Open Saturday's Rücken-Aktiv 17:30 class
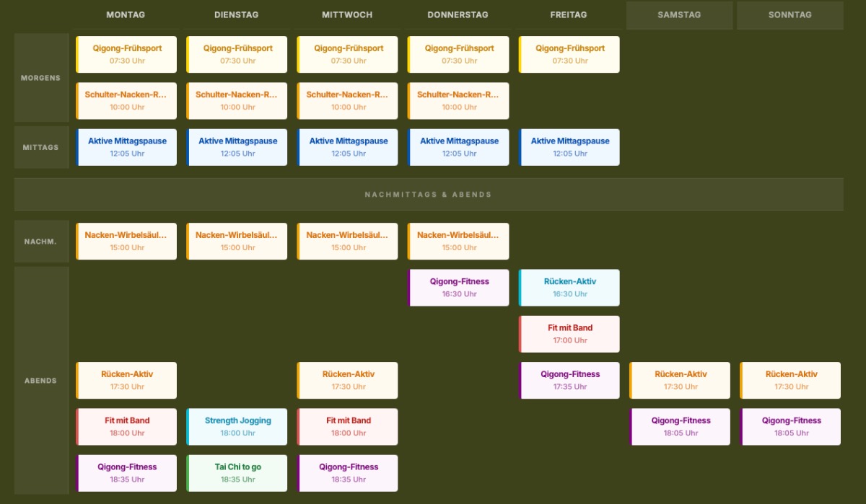The height and width of the screenshot is (504, 866). point(680,380)
